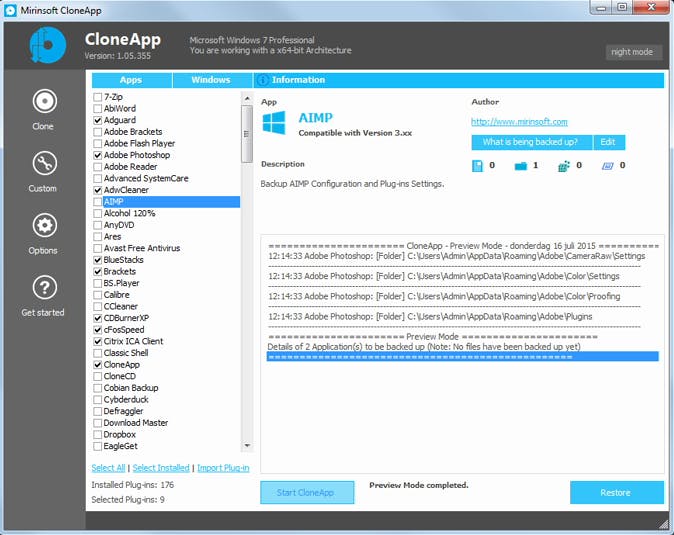
Task: Check the Dropbox checkbox
Action: pyautogui.click(x=98, y=435)
